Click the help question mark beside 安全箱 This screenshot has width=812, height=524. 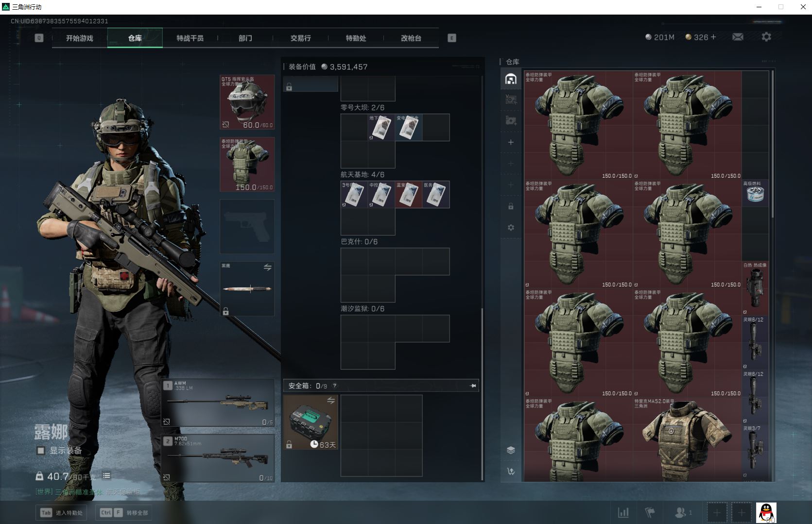point(334,386)
